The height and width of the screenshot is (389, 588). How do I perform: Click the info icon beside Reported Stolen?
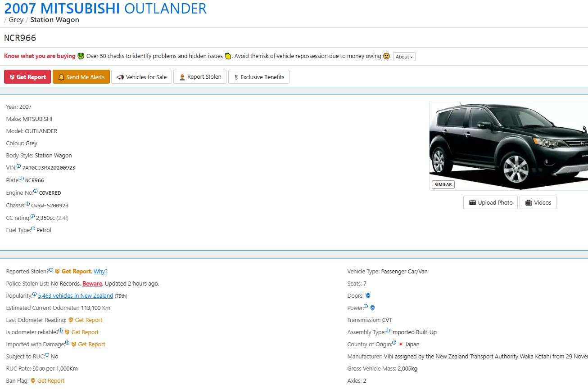coord(51,270)
